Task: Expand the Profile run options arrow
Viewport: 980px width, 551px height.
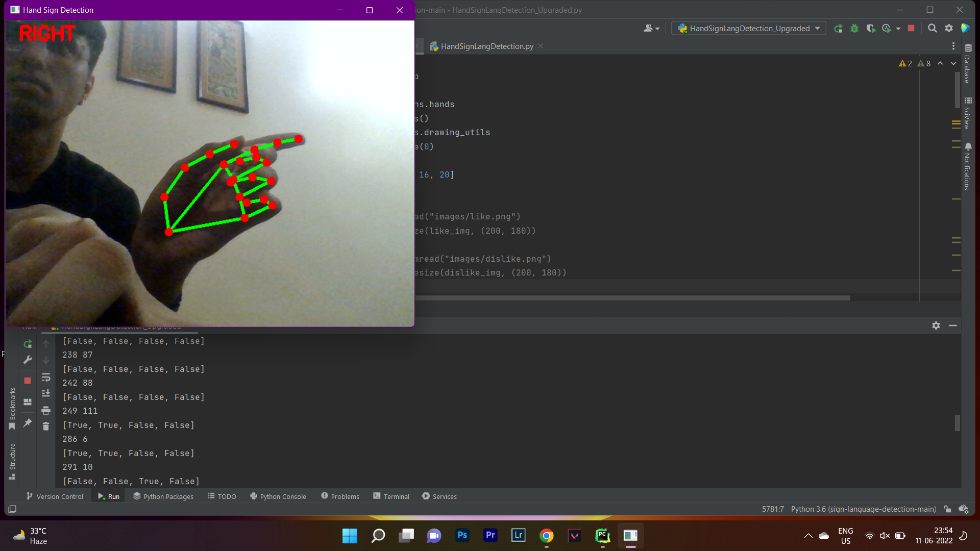Action: [x=898, y=29]
